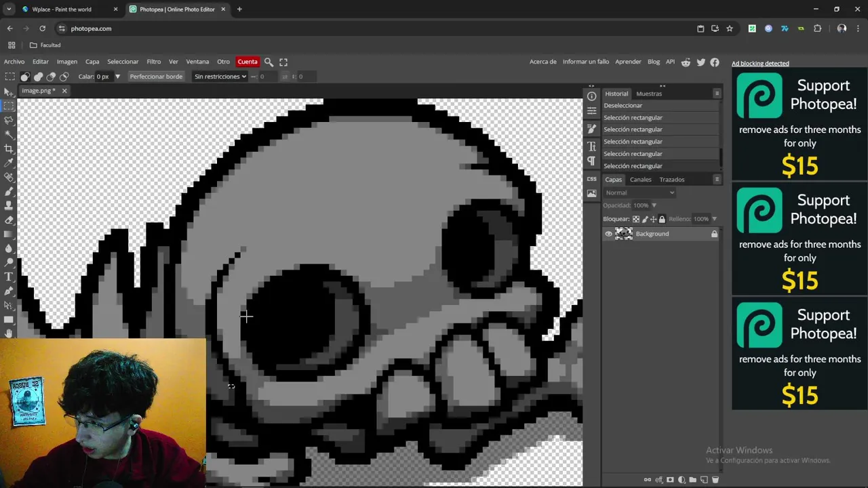Select the Eyedropper tool
The width and height of the screenshot is (868, 488).
[x=9, y=163]
